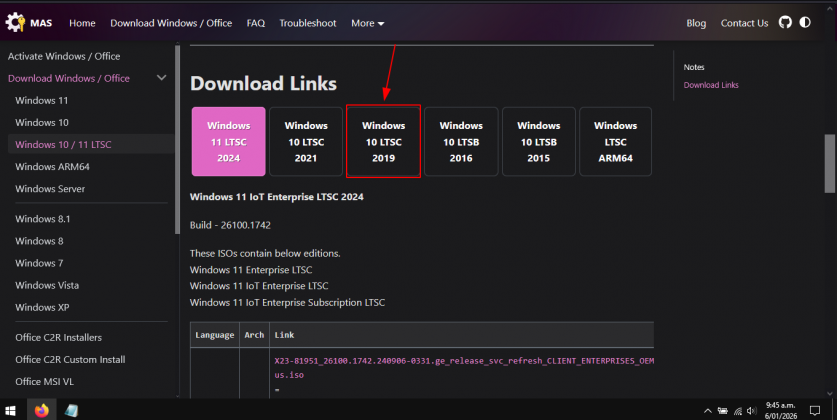837x420 pixels.
Task: Open Firefox from the taskbar
Action: 41,410
